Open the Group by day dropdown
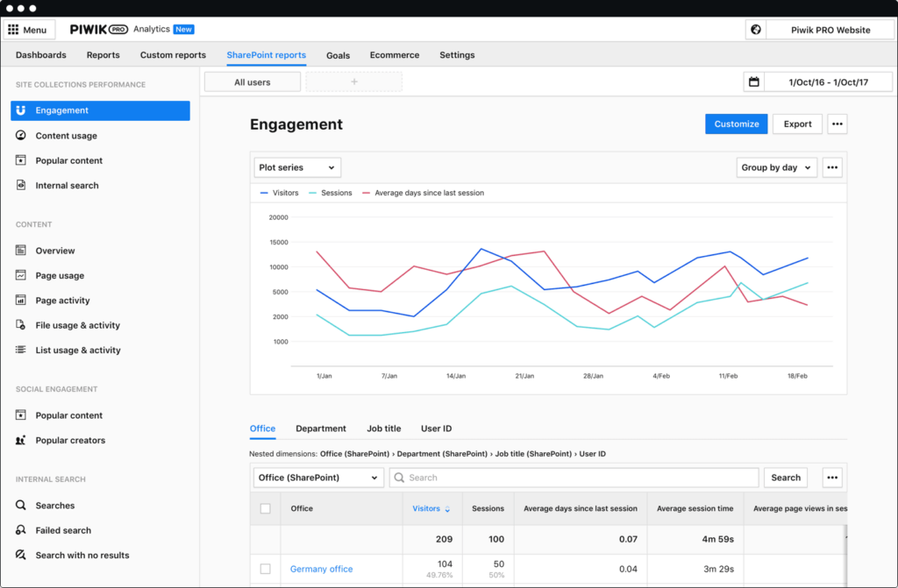The image size is (898, 588). point(777,167)
